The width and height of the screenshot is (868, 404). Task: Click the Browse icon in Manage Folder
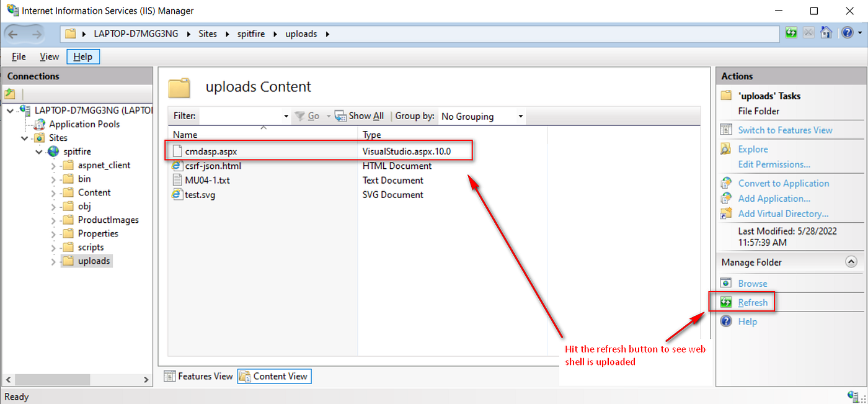[726, 283]
